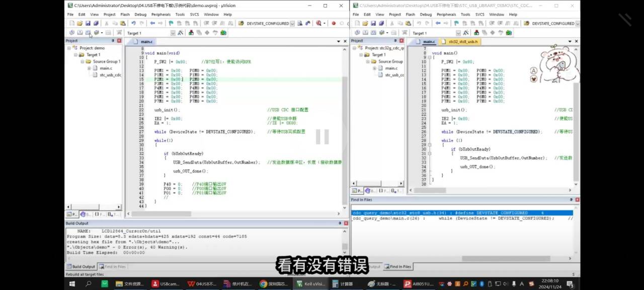Open DEVSTATE_CONFIGURED find dropdown in left toolbar

(x=292, y=23)
